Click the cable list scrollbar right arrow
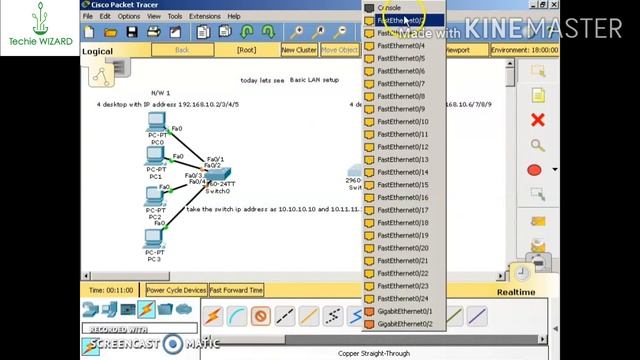Viewport: 640px width, 360px height. [x=542, y=339]
